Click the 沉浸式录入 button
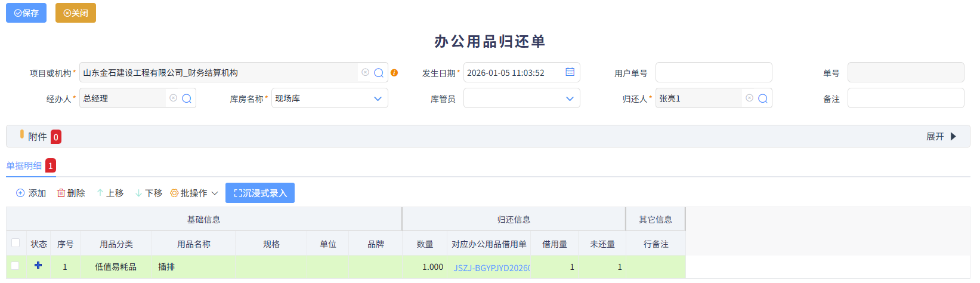Image resolution: width=980 pixels, height=283 pixels. [x=260, y=193]
